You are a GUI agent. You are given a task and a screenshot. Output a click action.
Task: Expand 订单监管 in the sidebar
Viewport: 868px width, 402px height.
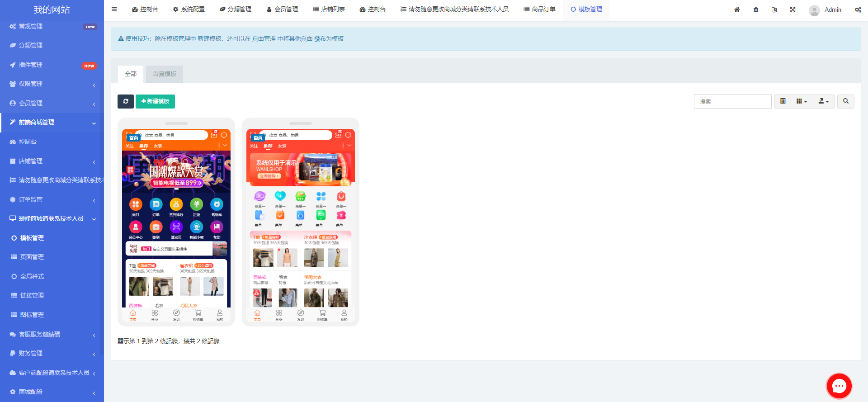52,199
